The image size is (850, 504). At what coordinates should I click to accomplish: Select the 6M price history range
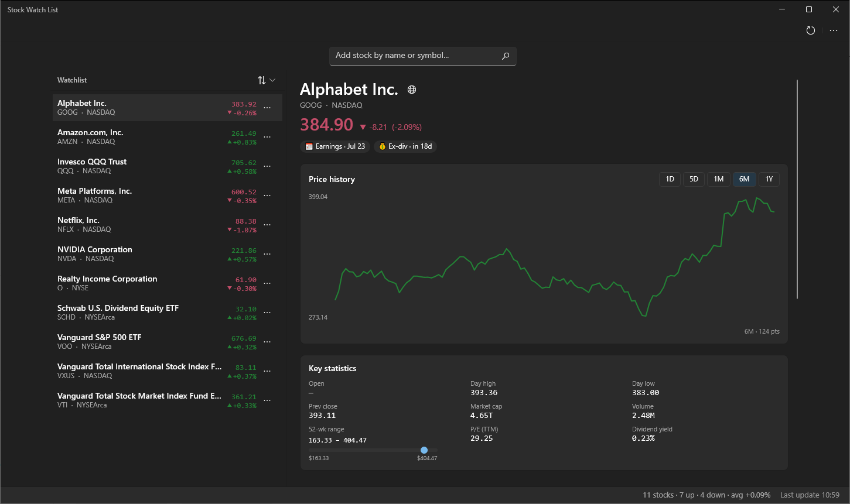coord(744,179)
